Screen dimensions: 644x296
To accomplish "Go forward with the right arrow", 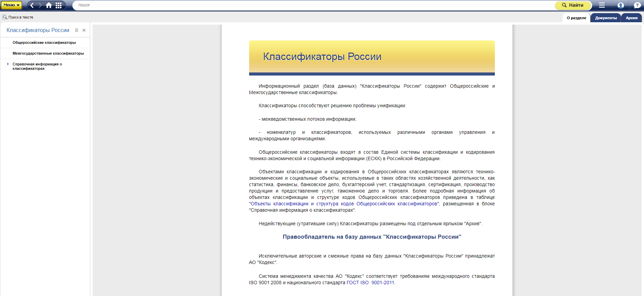I will coord(40,5).
